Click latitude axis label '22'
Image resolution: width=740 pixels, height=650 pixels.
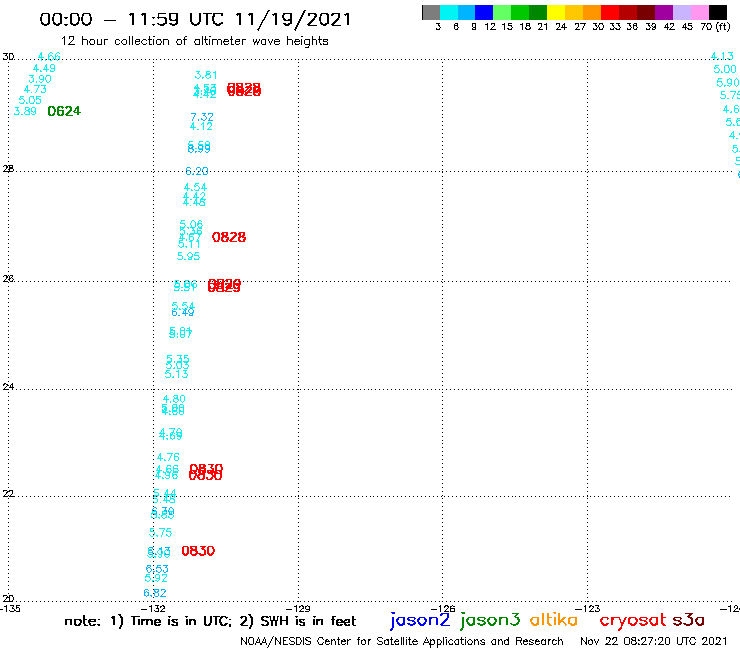pos(8,494)
